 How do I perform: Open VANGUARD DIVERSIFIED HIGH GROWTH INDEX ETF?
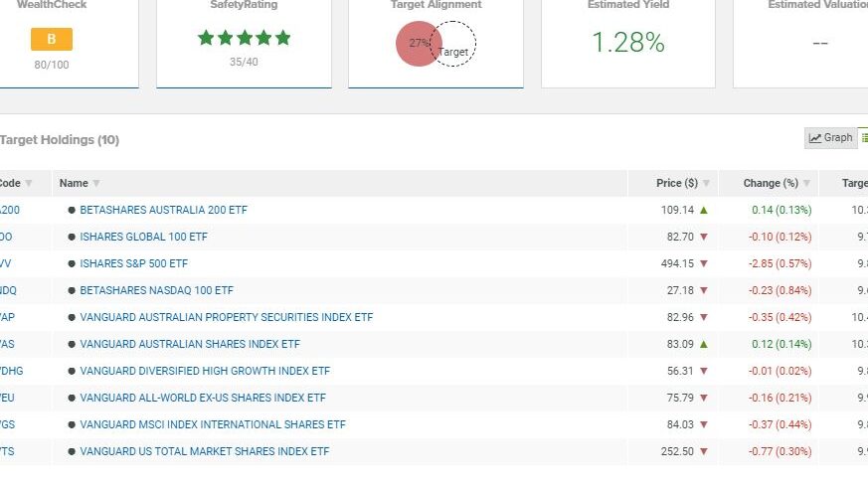[x=205, y=372]
